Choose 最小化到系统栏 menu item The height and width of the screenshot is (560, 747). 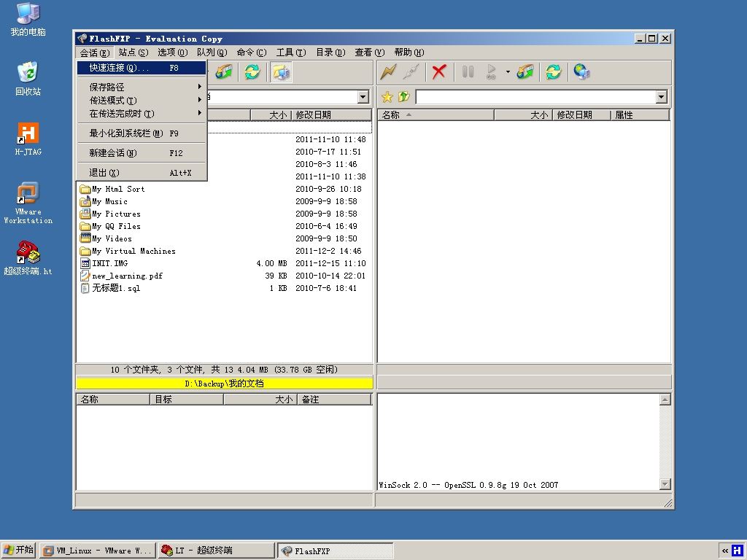[x=142, y=133]
